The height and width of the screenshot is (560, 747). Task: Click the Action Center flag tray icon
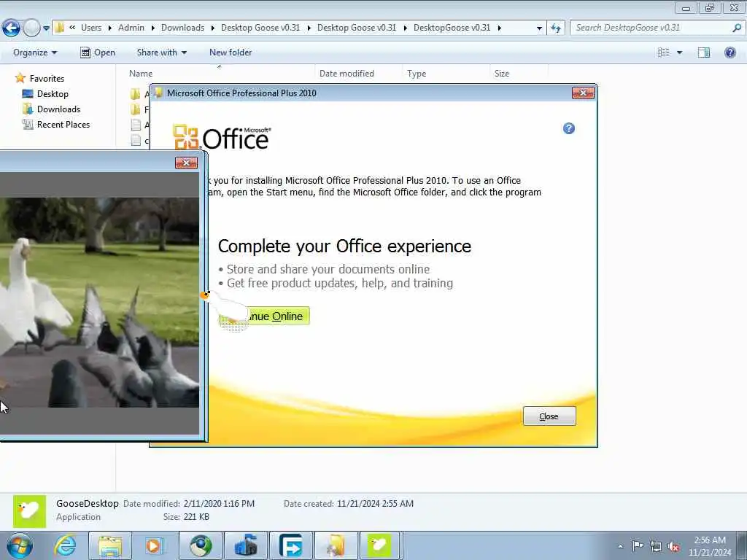click(638, 546)
